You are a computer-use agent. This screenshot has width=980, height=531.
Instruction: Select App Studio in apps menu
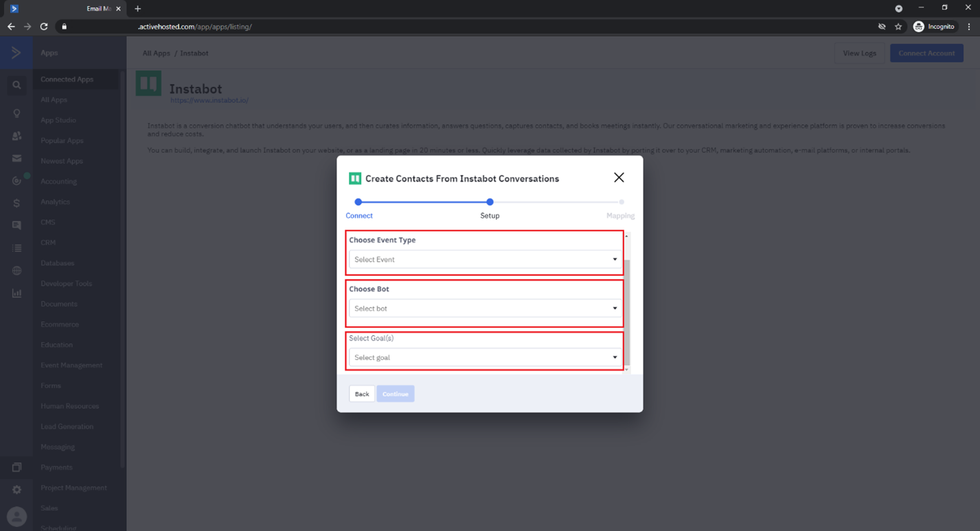tap(58, 121)
